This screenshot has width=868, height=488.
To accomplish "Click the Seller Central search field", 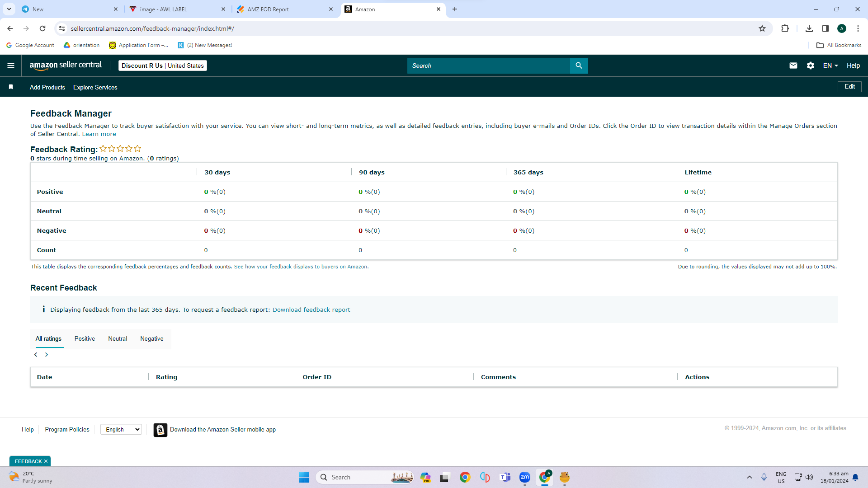I will (488, 66).
